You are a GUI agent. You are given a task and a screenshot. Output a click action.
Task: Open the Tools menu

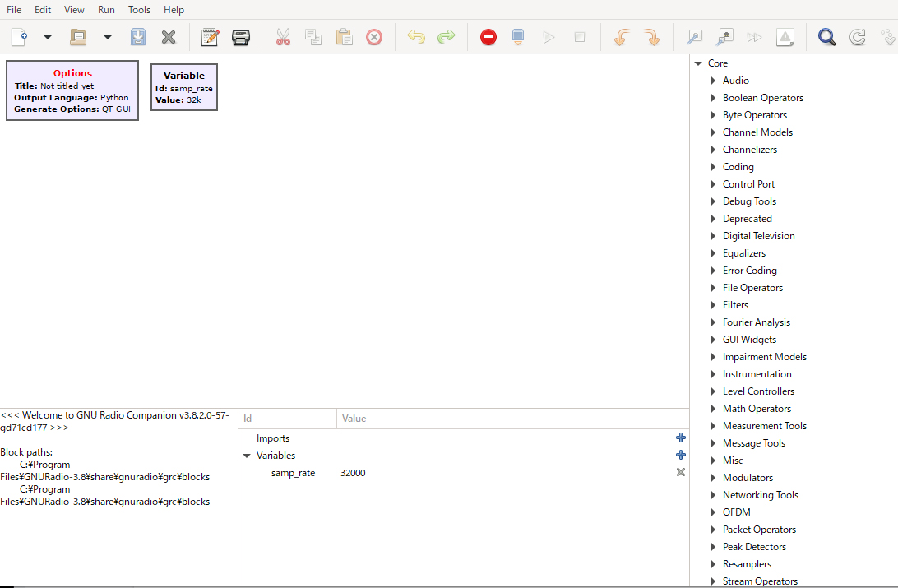click(139, 10)
